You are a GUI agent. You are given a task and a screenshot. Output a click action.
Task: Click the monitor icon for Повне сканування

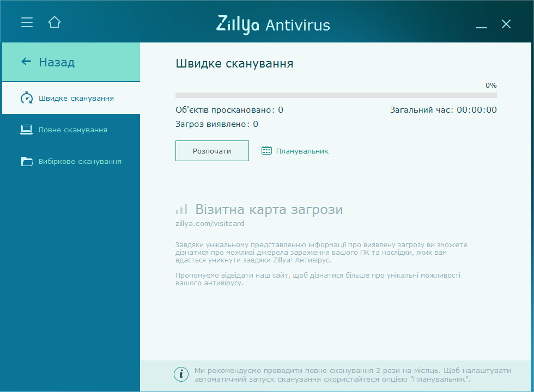tap(26, 130)
